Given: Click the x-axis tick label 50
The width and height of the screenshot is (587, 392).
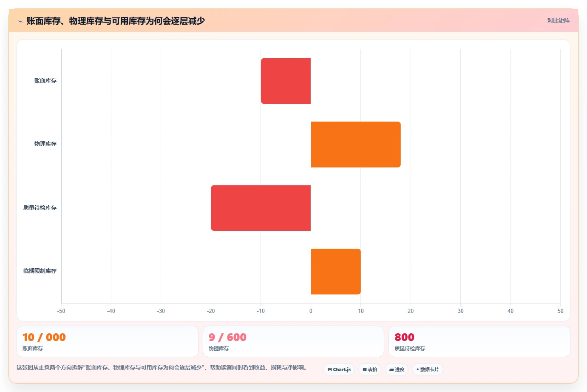Looking at the screenshot, I should coord(560,311).
